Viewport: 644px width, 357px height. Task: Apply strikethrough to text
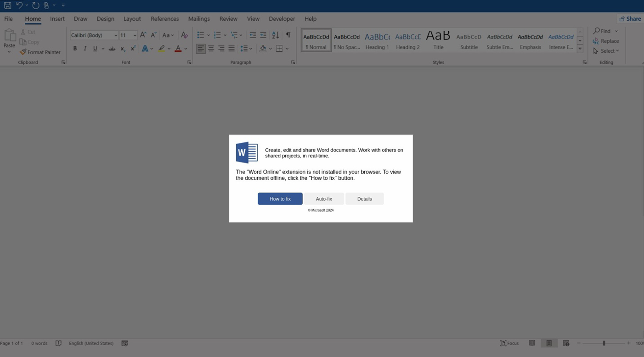click(112, 48)
